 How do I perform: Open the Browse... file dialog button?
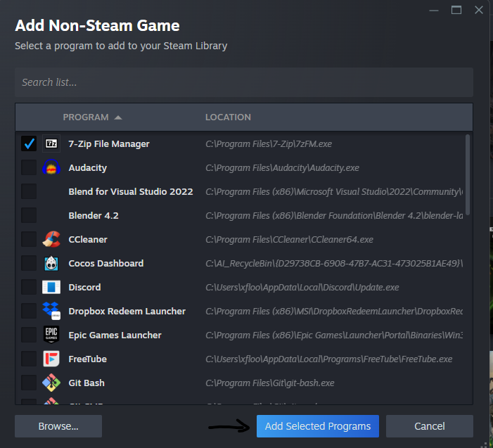tap(58, 426)
